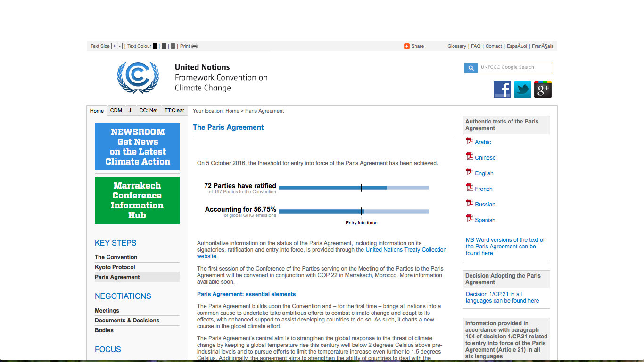Click the FOCUS section heading
The height and width of the screenshot is (362, 644).
108,350
